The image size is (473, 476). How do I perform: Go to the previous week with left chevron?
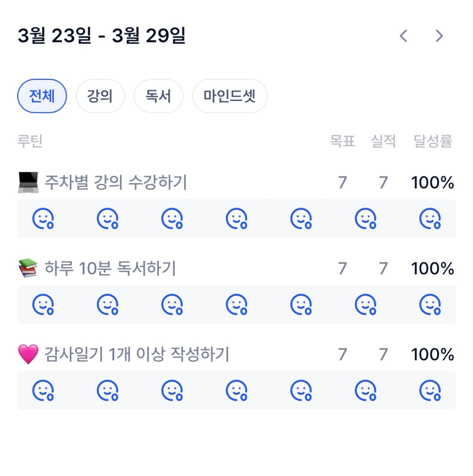pos(403,36)
